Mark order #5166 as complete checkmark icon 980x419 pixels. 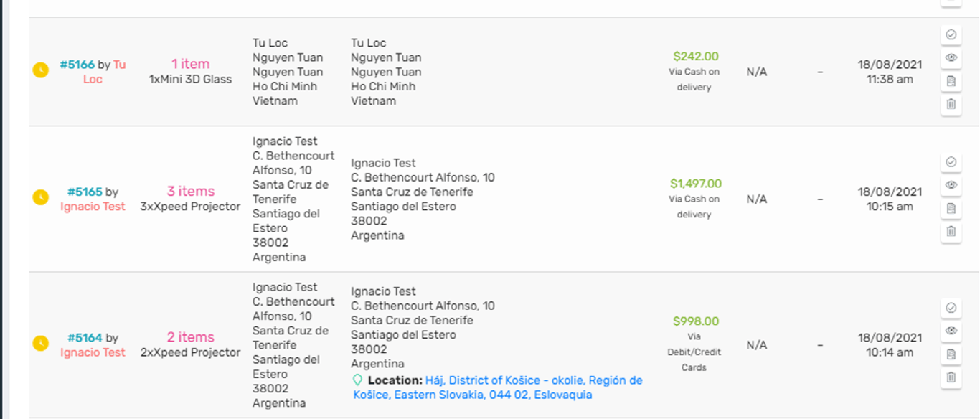click(x=951, y=34)
